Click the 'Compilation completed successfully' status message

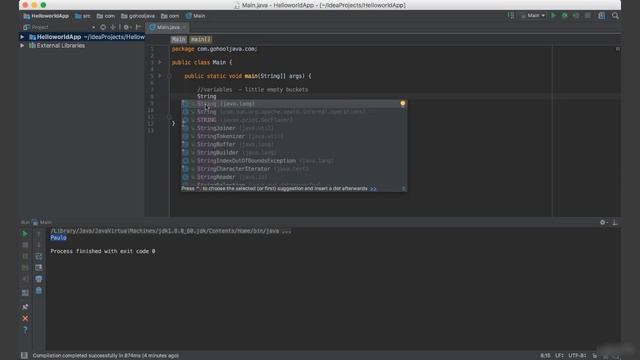[106, 356]
